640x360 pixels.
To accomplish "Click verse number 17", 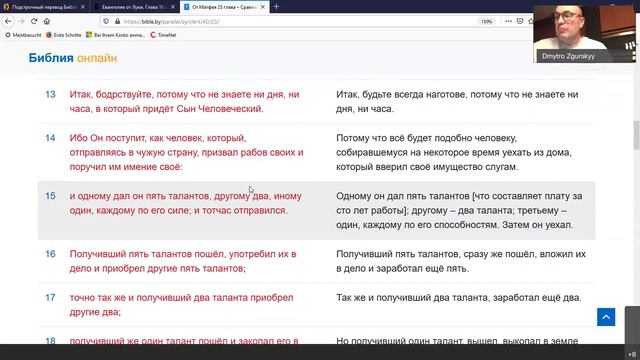I will pos(50,298).
